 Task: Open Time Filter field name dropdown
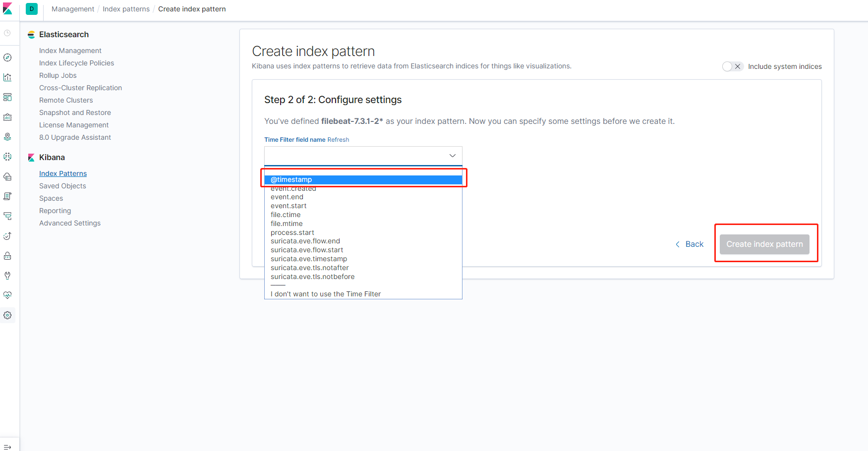(363, 156)
